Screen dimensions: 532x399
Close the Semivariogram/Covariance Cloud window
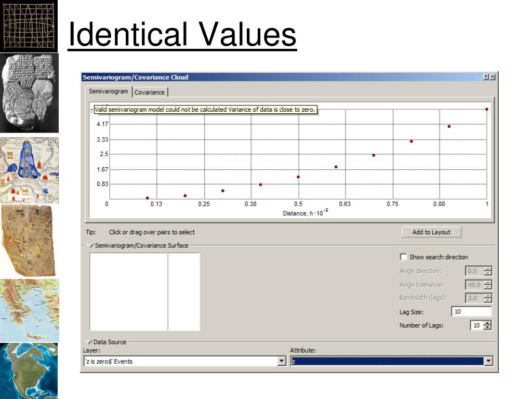tap(493, 77)
